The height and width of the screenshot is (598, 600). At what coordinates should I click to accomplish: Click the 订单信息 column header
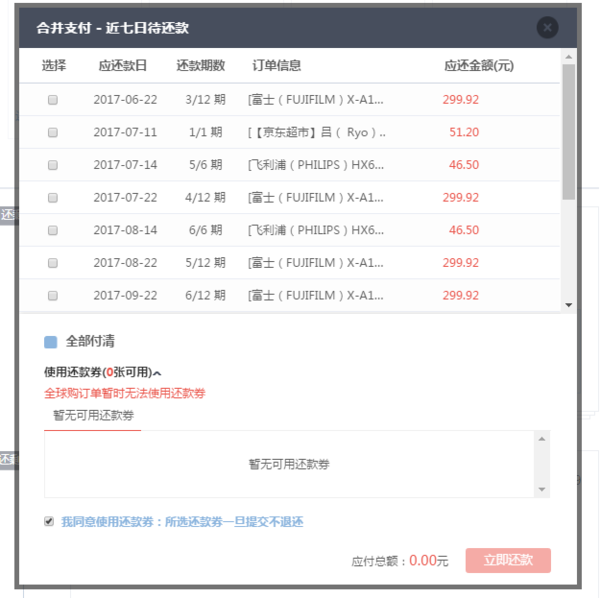coord(276,65)
